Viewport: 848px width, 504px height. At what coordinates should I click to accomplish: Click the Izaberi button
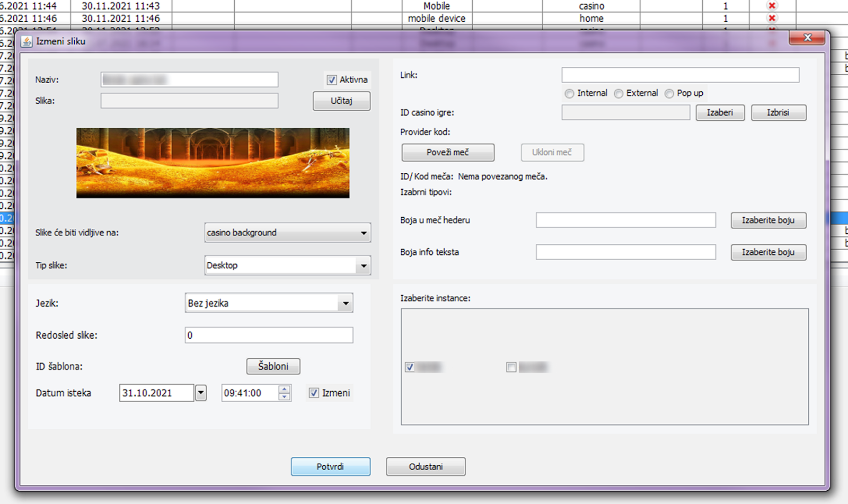(x=720, y=112)
